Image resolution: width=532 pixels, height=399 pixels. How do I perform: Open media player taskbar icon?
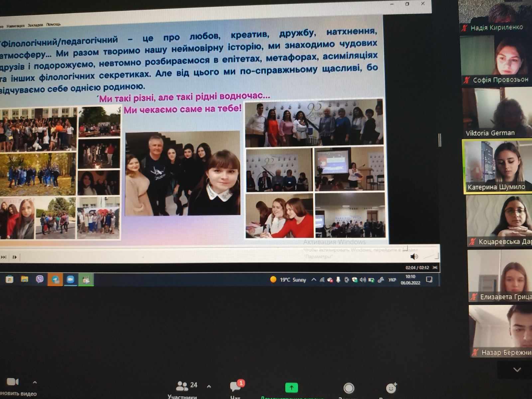86,280
